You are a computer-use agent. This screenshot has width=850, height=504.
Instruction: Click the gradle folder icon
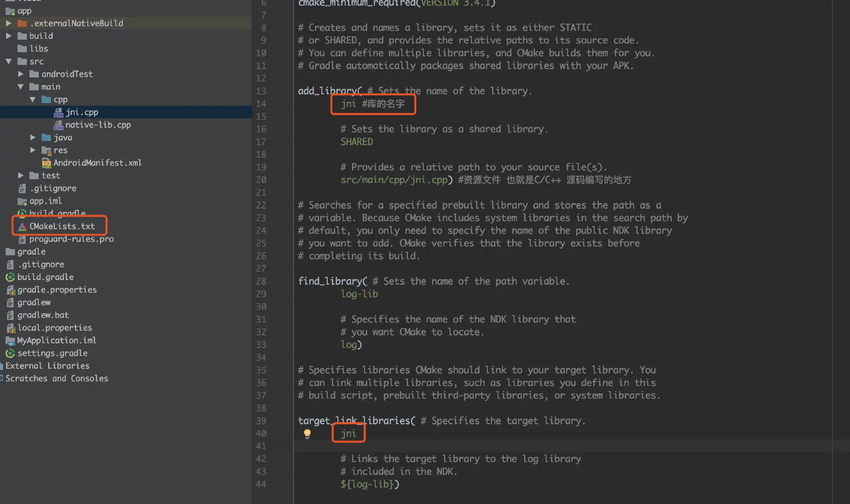point(10,252)
